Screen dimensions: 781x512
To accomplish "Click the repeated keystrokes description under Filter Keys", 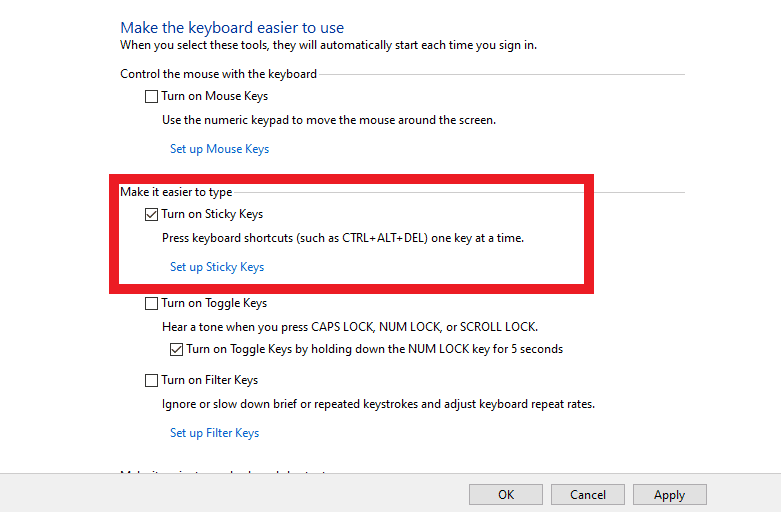I will click(x=378, y=404).
